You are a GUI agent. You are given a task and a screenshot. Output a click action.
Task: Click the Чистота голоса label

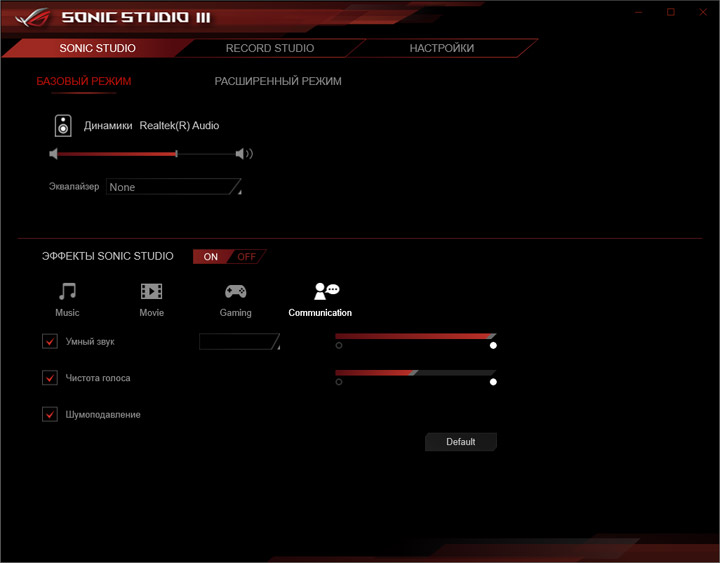(98, 378)
